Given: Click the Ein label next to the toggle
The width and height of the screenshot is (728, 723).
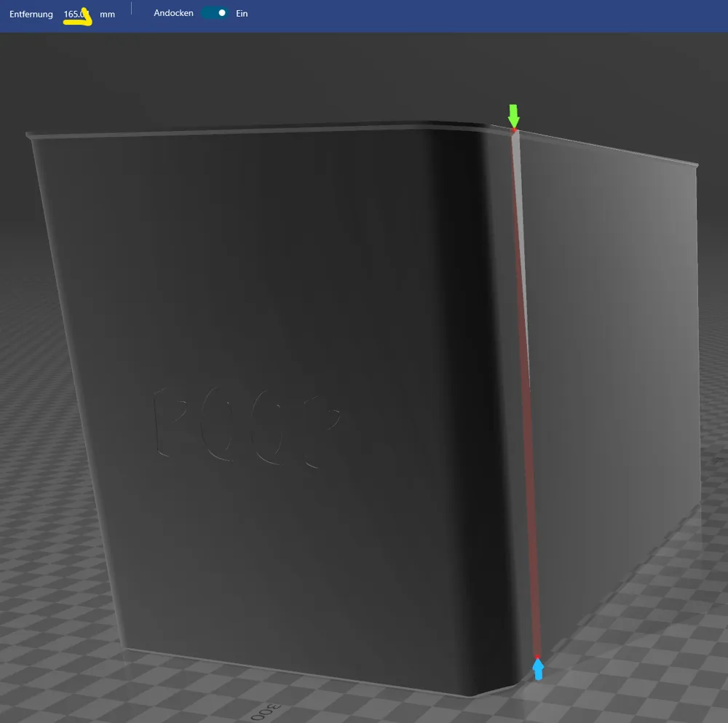Looking at the screenshot, I should pyautogui.click(x=241, y=13).
